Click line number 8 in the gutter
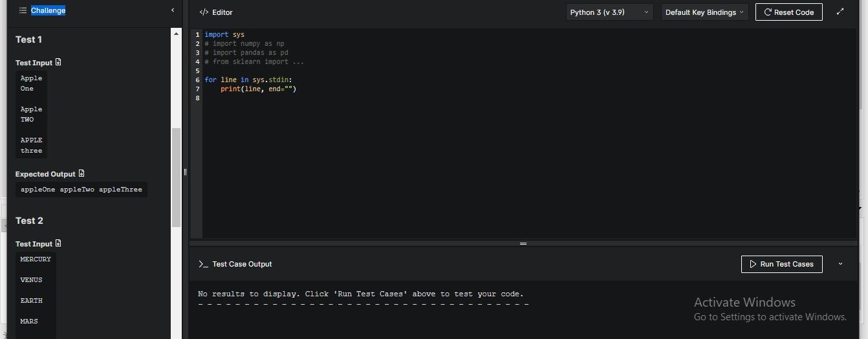The width and height of the screenshot is (868, 339). 197,98
